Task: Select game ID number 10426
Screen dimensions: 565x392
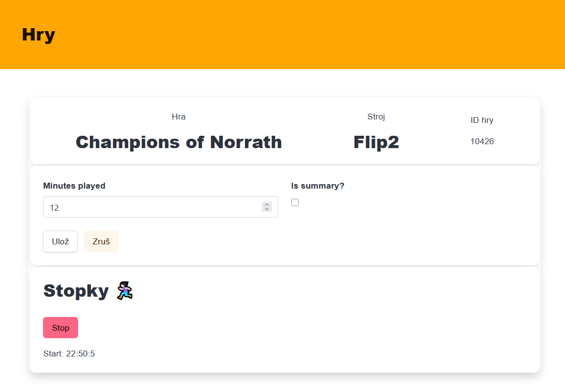Action: [x=482, y=142]
